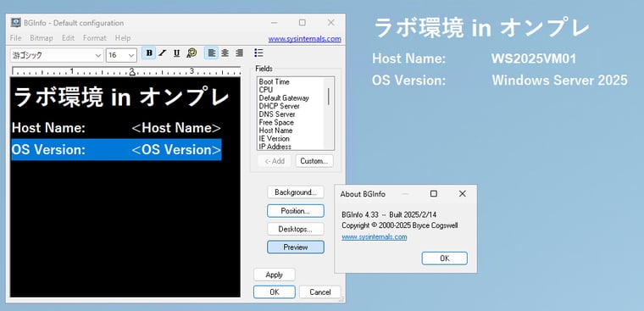This screenshot has height=311, width=644.
Task: Select left text alignment icon
Action: click(212, 53)
